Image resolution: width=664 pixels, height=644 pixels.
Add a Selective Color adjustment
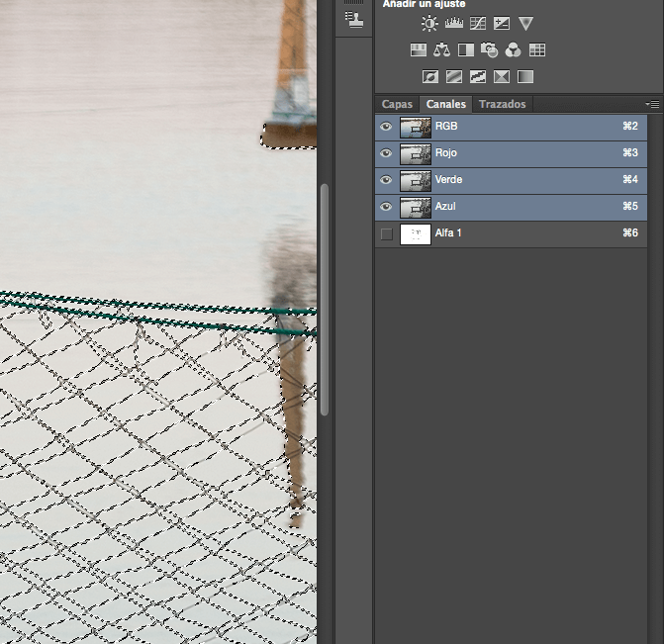pos(502,76)
